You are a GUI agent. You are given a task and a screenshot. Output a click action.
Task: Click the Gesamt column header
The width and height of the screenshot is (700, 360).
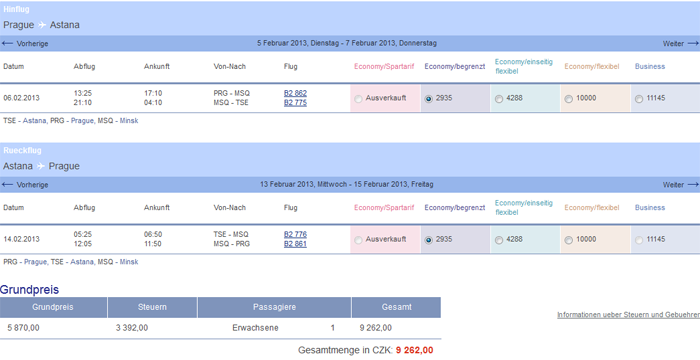click(396, 307)
